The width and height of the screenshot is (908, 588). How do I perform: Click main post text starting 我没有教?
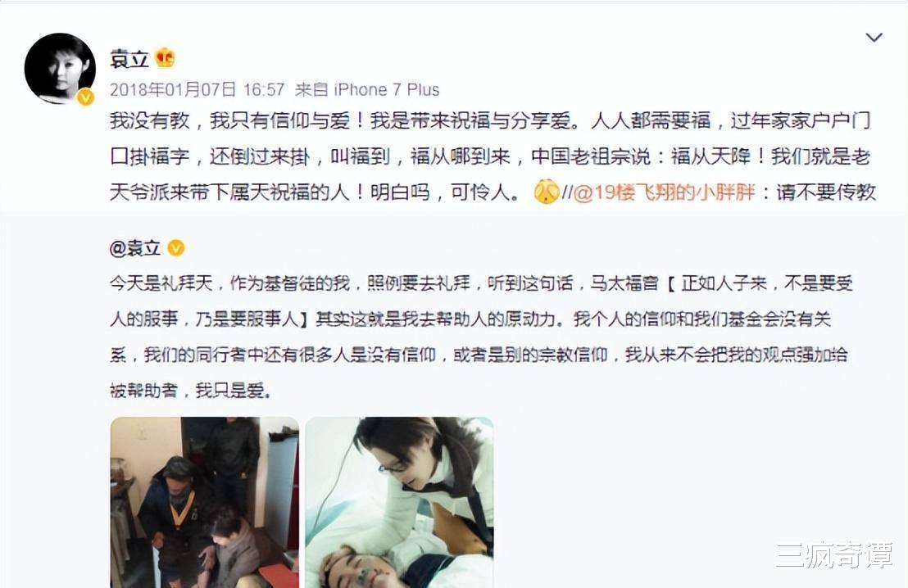pos(490,156)
